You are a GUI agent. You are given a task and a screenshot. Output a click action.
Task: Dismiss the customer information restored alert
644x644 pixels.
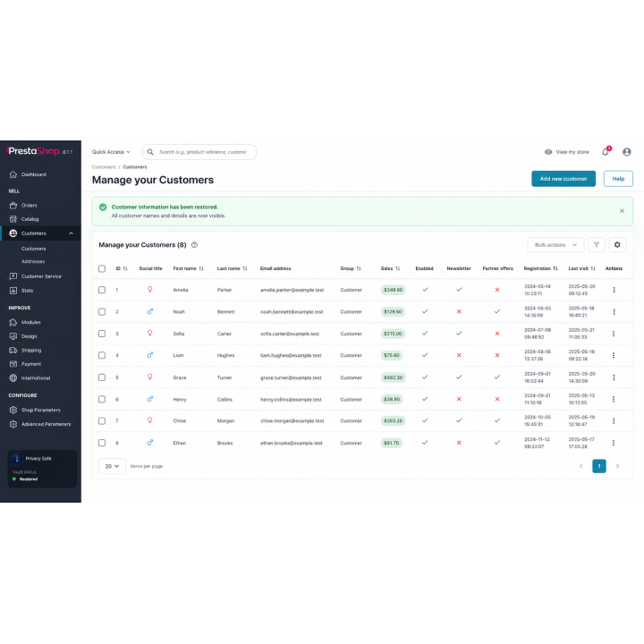(622, 211)
